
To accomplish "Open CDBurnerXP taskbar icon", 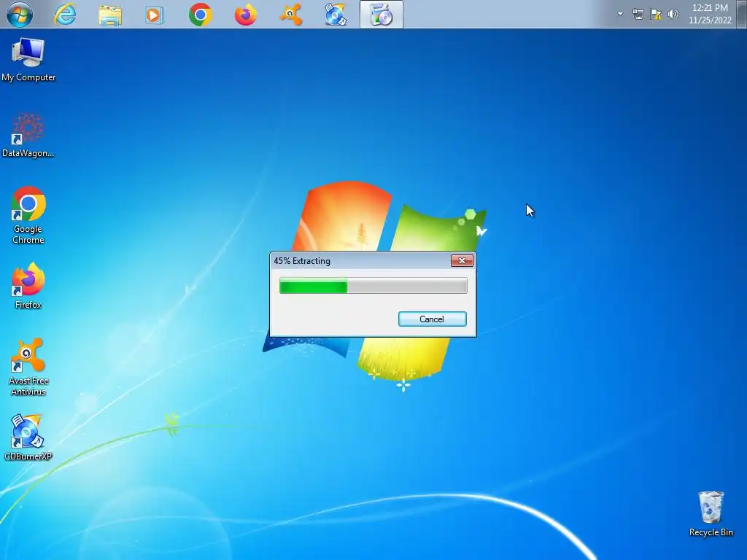I will pos(336,15).
